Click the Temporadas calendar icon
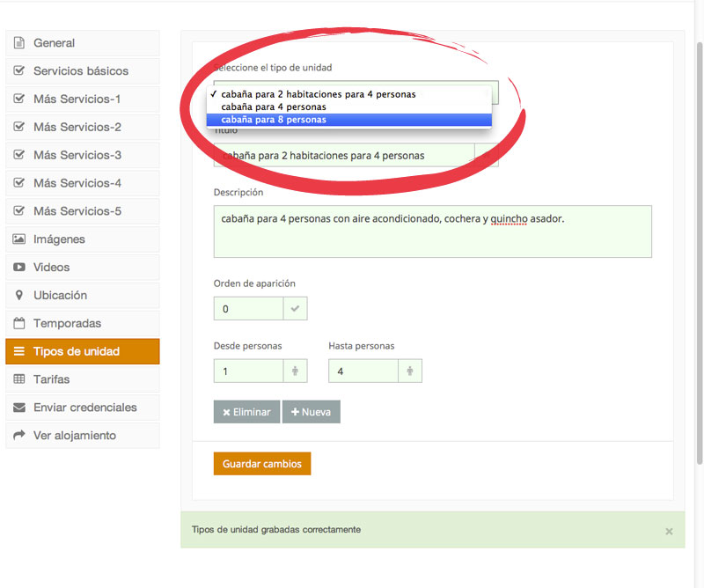 point(18,323)
